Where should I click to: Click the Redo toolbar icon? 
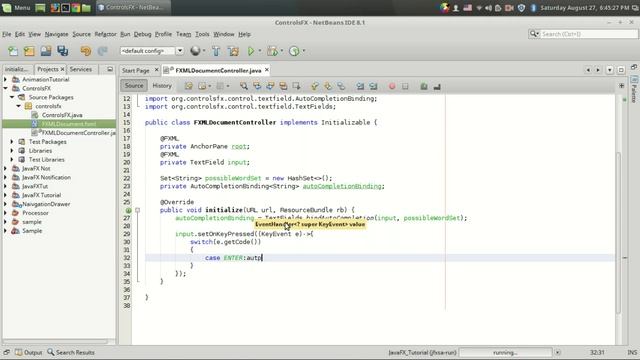102,51
